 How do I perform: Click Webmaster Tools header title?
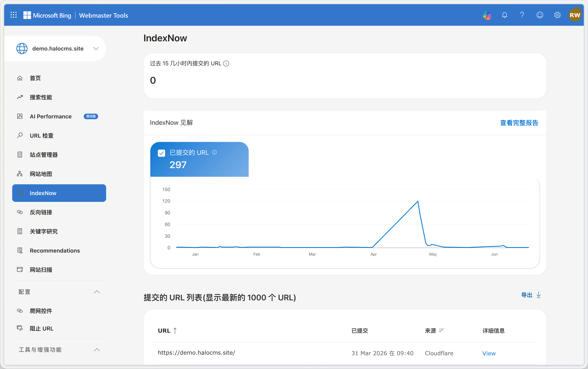point(104,15)
